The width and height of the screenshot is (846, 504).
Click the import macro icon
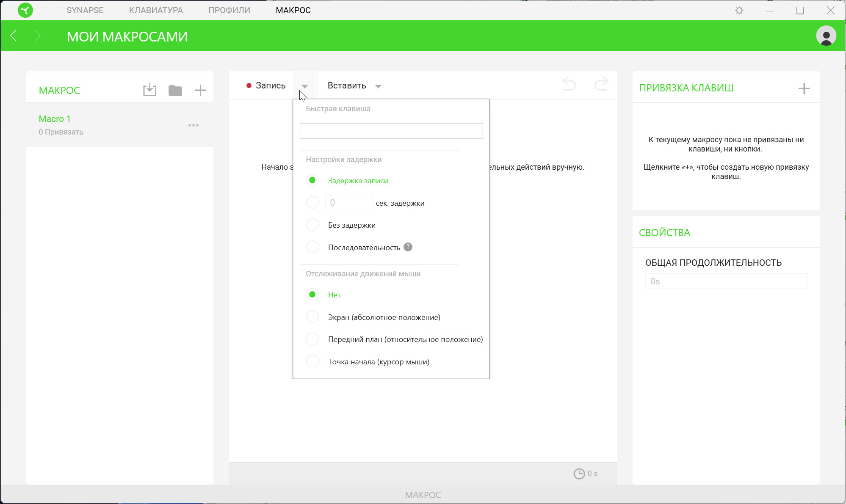[x=149, y=90]
